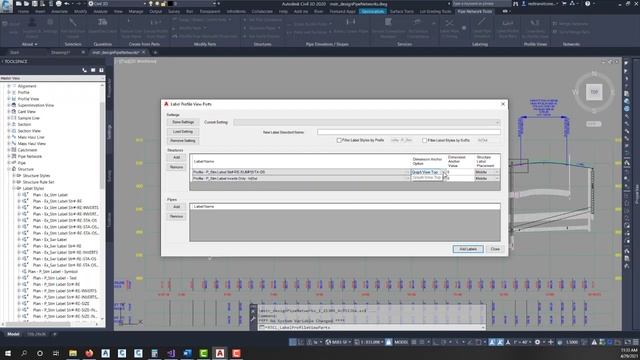Click Remove under Pipes
The image size is (640, 360).
click(176, 216)
